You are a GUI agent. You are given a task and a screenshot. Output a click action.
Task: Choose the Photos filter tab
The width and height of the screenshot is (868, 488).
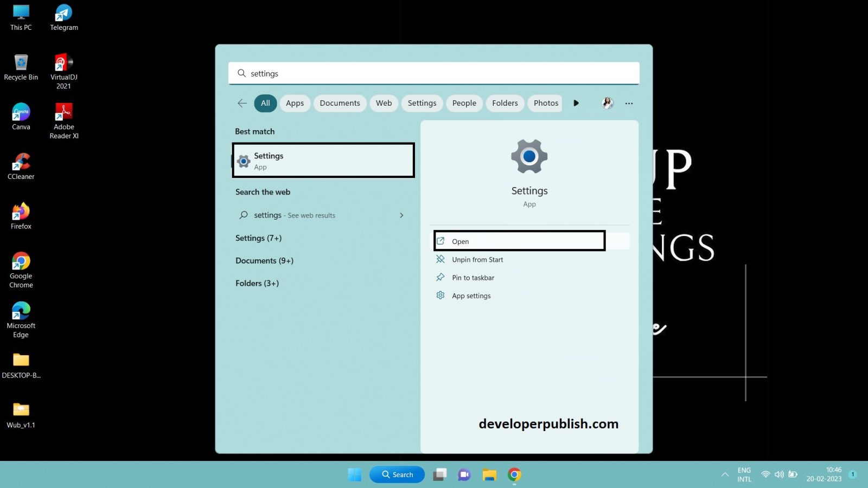click(x=546, y=103)
